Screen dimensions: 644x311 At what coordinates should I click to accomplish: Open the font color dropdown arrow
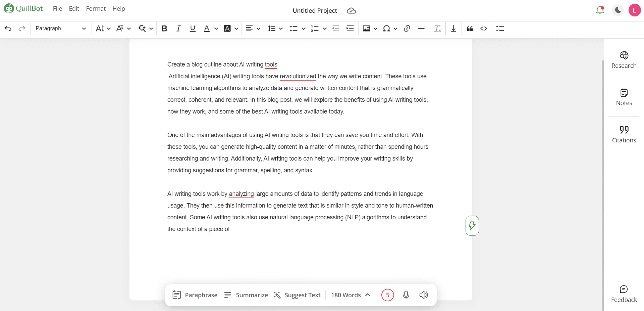click(x=216, y=29)
